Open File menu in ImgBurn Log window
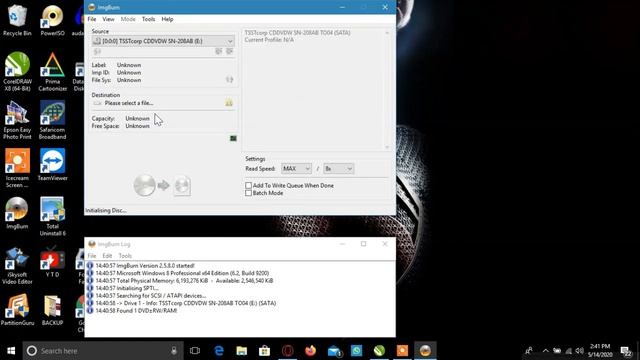This screenshot has width=640, height=360. (92, 256)
